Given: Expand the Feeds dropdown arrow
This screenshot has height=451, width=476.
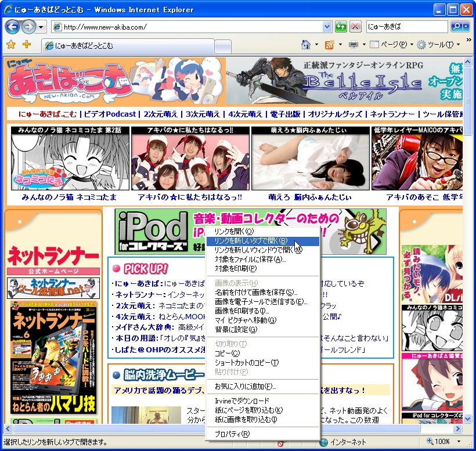Looking at the screenshot, I should pyautogui.click(x=340, y=45).
